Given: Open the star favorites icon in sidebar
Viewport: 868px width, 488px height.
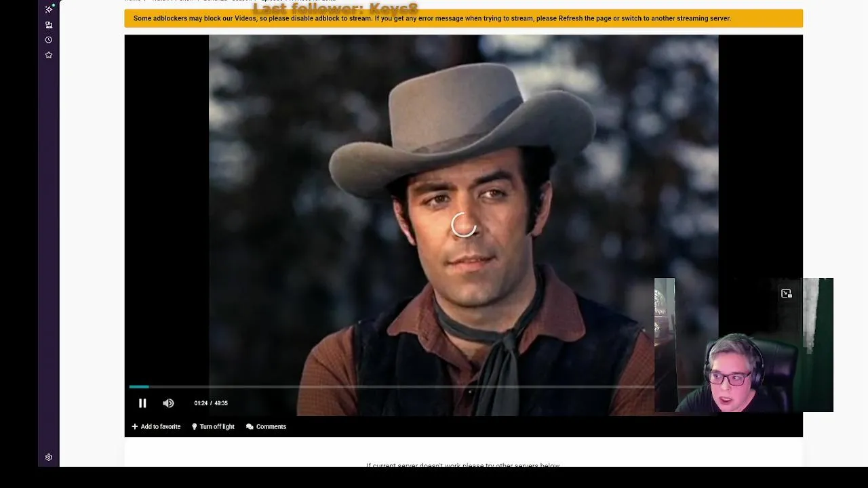Looking at the screenshot, I should click(49, 55).
